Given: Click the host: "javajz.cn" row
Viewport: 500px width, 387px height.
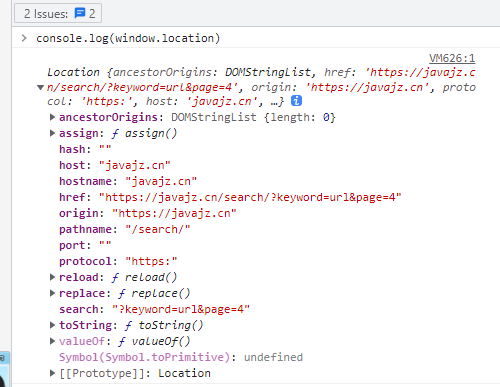Looking at the screenshot, I should pyautogui.click(x=115, y=165).
